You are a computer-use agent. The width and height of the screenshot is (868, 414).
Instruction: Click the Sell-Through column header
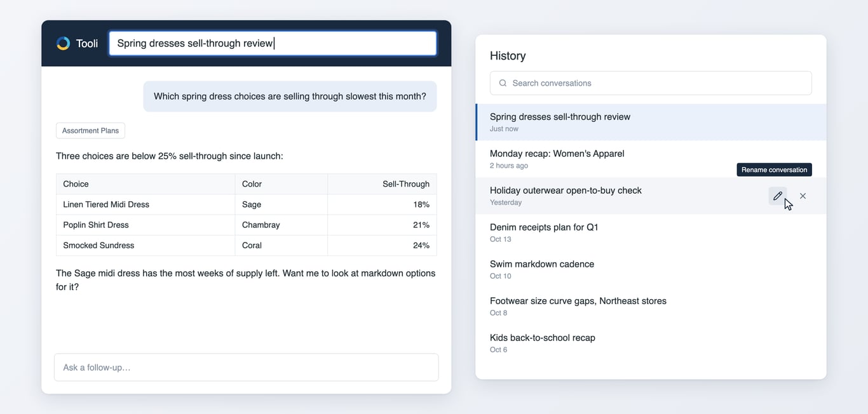point(382,184)
